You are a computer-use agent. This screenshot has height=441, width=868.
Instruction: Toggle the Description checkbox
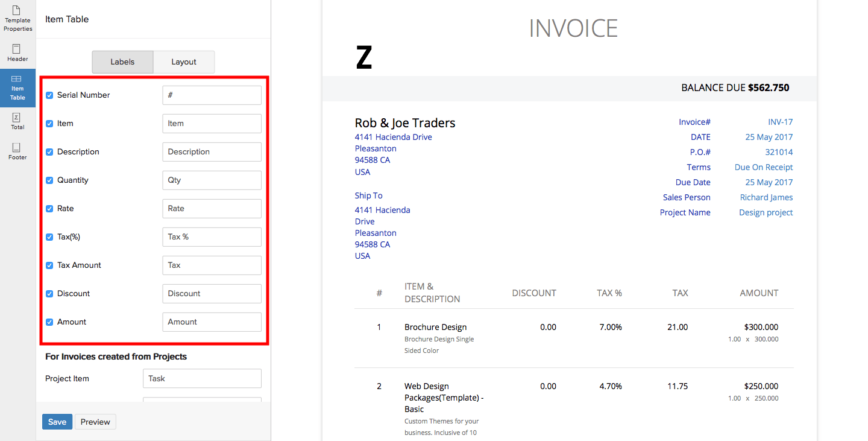pos(49,152)
